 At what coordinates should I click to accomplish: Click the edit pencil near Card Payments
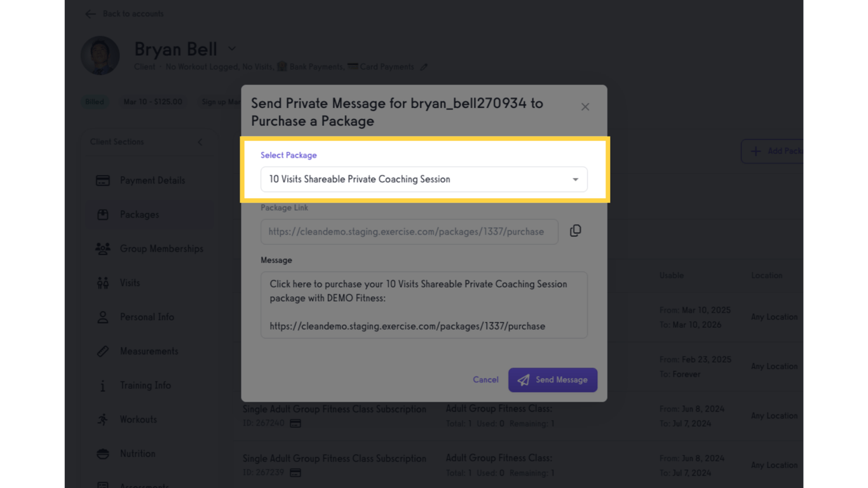point(423,66)
